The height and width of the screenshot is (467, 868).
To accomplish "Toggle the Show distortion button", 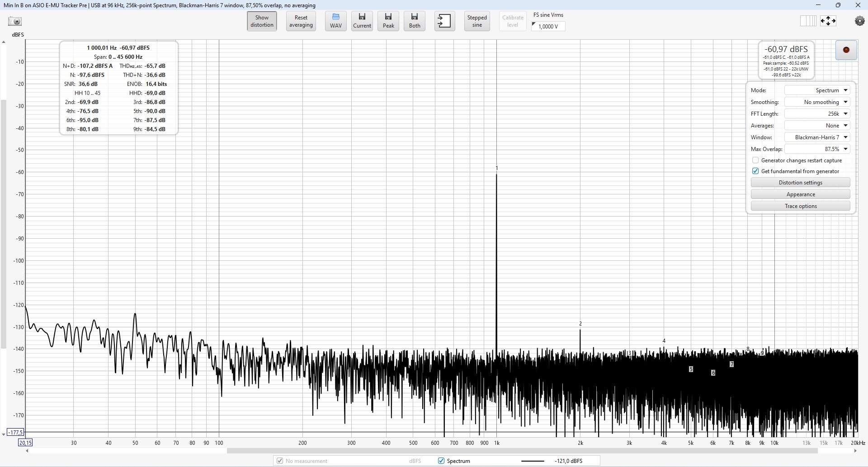I will [262, 21].
